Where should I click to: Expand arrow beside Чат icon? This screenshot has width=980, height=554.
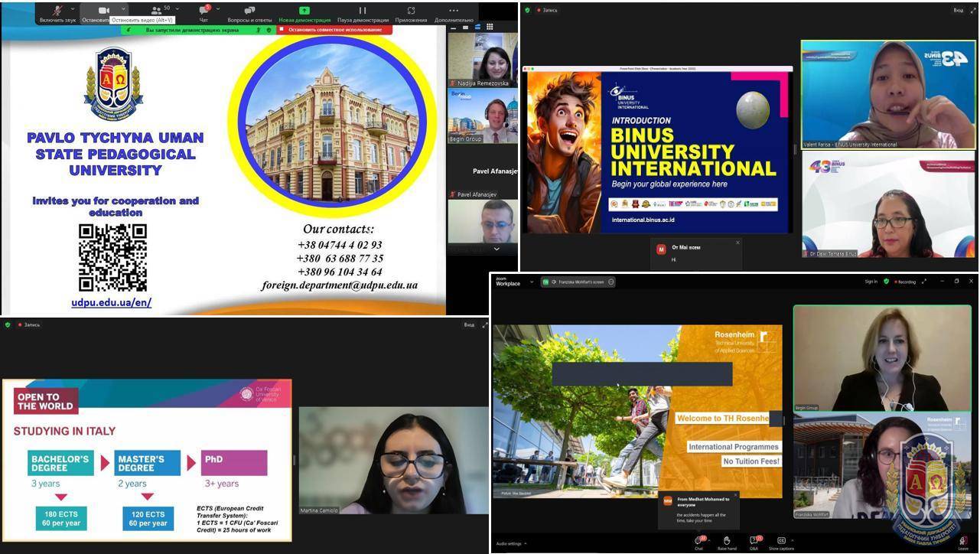pyautogui.click(x=219, y=9)
